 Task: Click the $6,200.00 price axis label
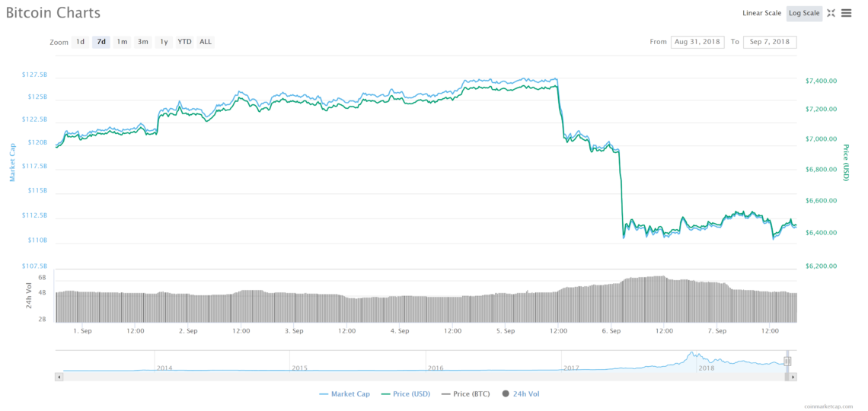tap(821, 266)
